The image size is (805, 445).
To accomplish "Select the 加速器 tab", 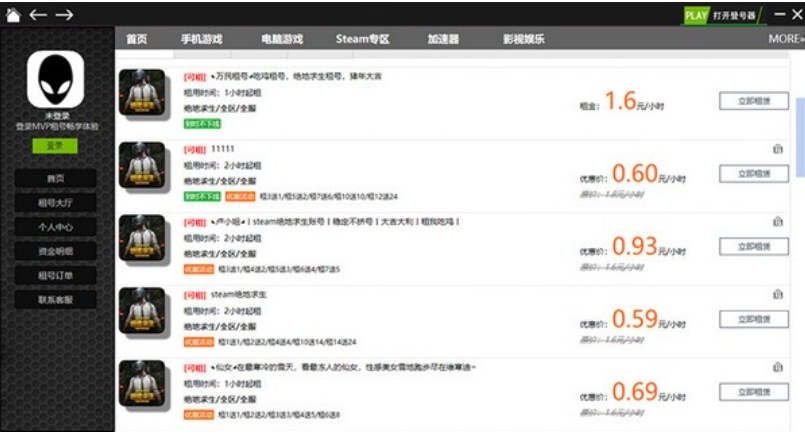I will tap(442, 39).
